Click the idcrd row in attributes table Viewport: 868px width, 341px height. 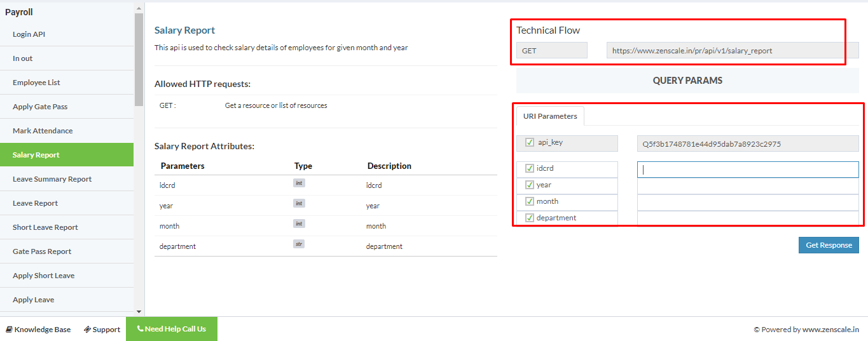coord(326,185)
